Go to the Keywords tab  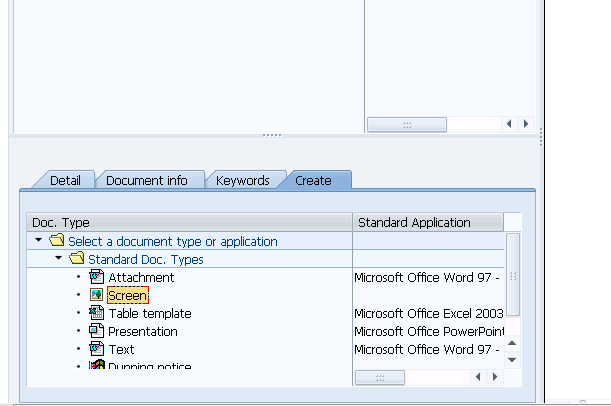tap(243, 180)
